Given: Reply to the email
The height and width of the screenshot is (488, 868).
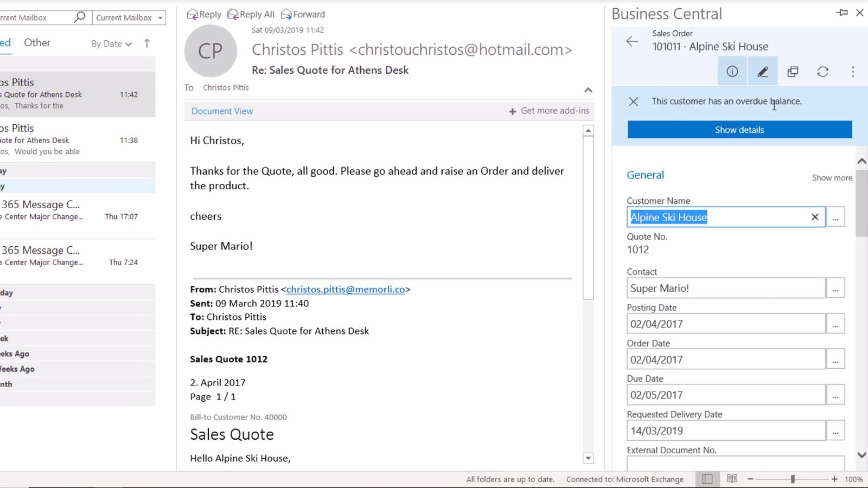Looking at the screenshot, I should [204, 14].
